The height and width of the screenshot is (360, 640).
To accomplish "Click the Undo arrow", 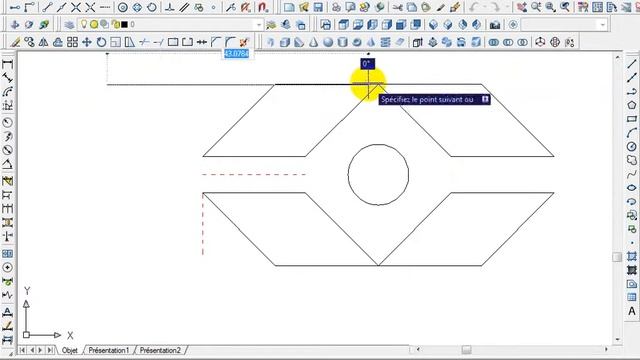I will click(474, 7).
